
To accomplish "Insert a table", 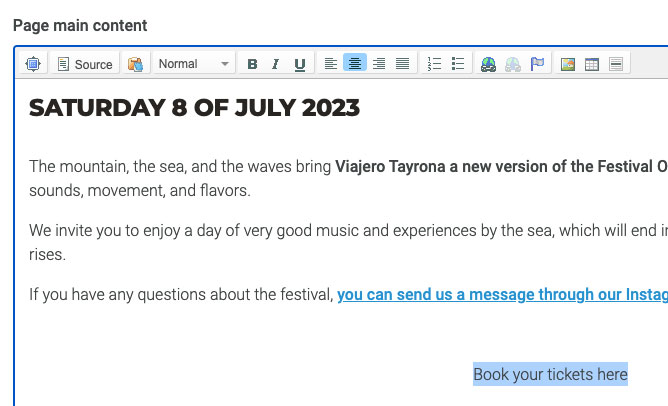I will click(x=592, y=64).
